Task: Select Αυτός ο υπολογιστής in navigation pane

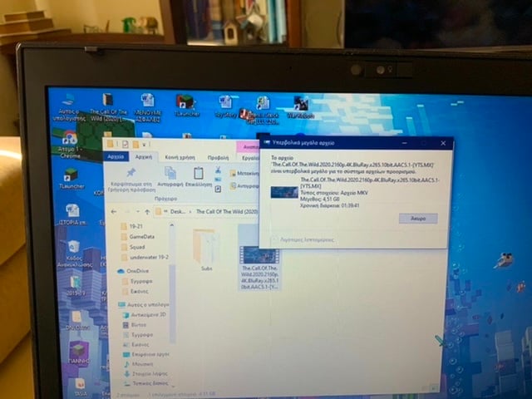Action: [143, 304]
